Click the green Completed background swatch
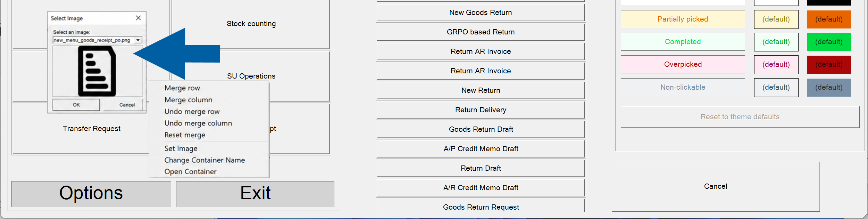868x219 pixels. pos(829,42)
